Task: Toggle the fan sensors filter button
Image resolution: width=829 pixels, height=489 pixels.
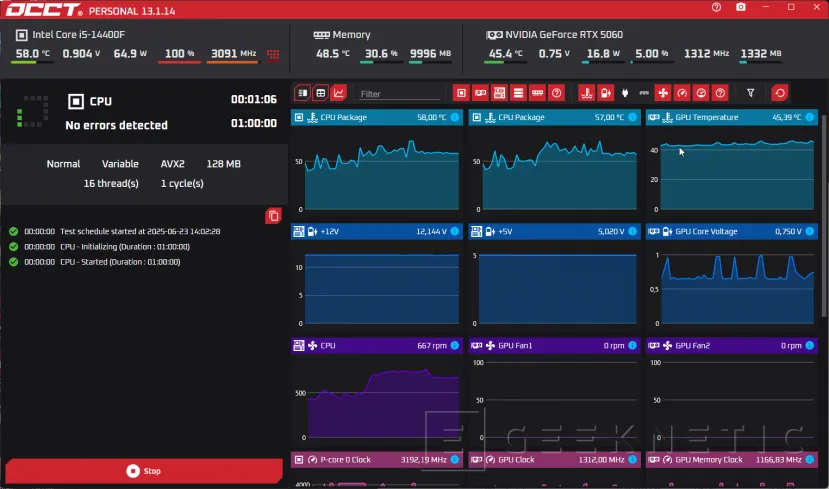Action: pyautogui.click(x=663, y=93)
